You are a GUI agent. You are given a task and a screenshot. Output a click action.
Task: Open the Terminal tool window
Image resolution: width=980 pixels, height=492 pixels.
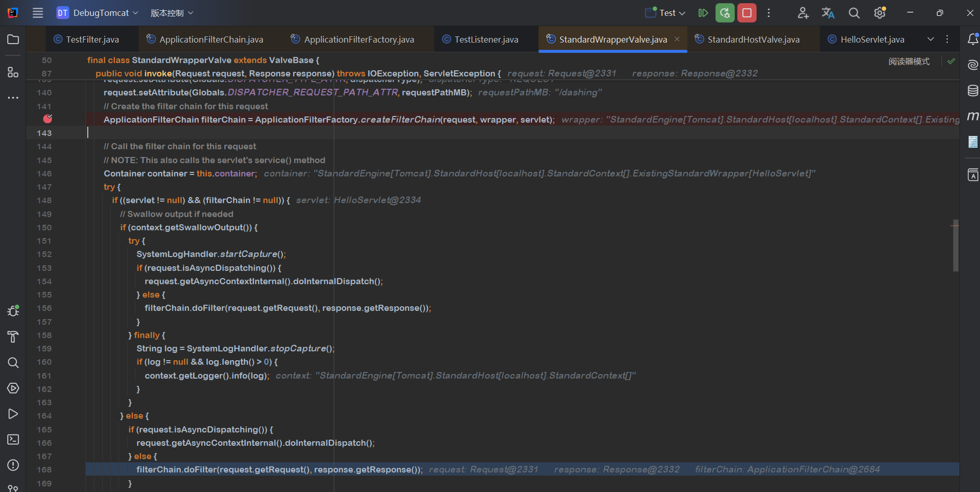tap(13, 439)
